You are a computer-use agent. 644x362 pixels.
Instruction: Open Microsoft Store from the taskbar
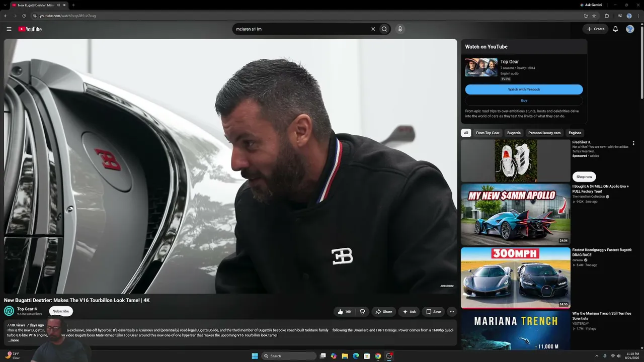point(367,356)
